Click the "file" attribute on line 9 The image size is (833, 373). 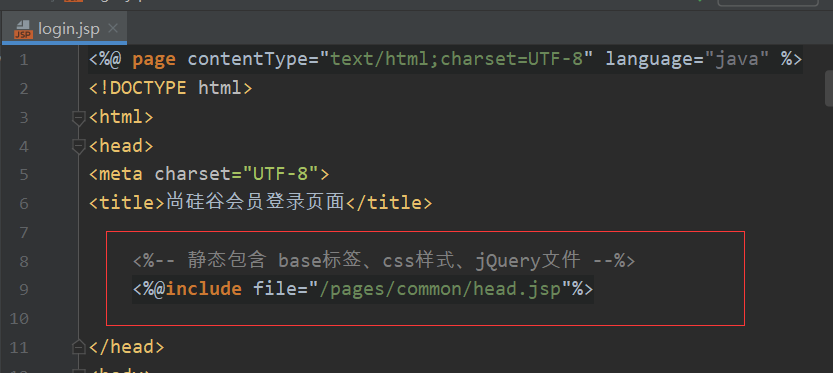click(x=275, y=289)
